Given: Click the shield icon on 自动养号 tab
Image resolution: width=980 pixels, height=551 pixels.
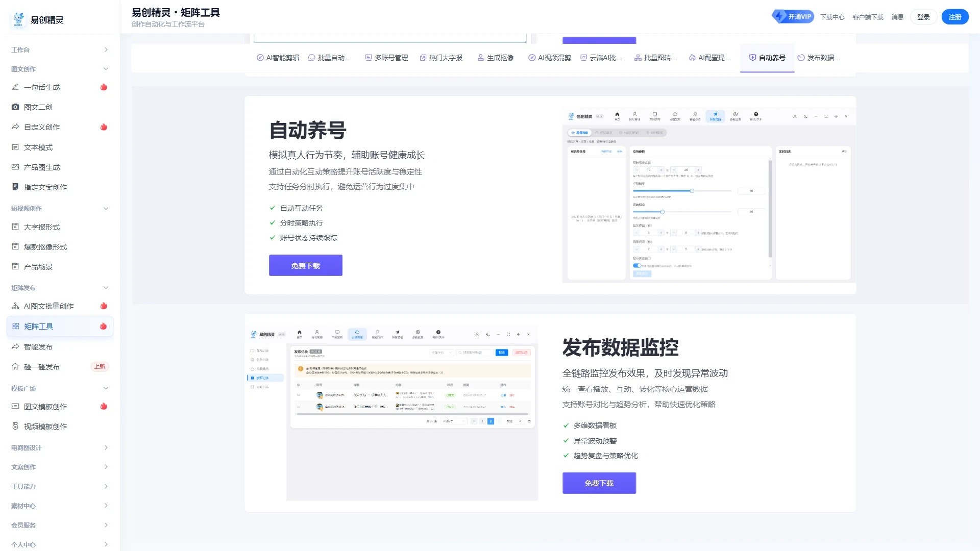Looking at the screenshot, I should (x=752, y=58).
